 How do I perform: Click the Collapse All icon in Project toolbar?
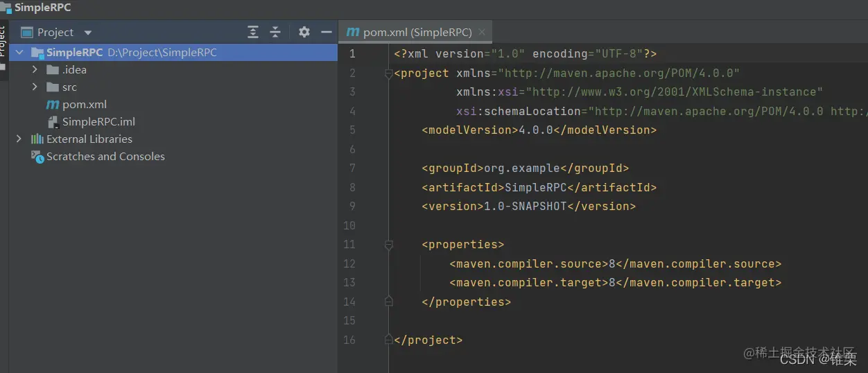point(275,32)
